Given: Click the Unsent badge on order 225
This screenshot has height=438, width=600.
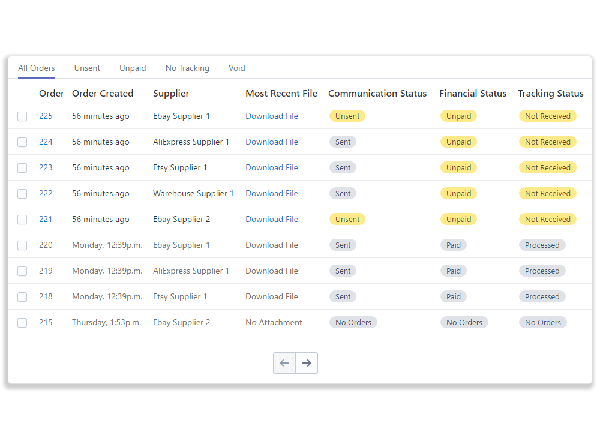Looking at the screenshot, I should click(347, 116).
